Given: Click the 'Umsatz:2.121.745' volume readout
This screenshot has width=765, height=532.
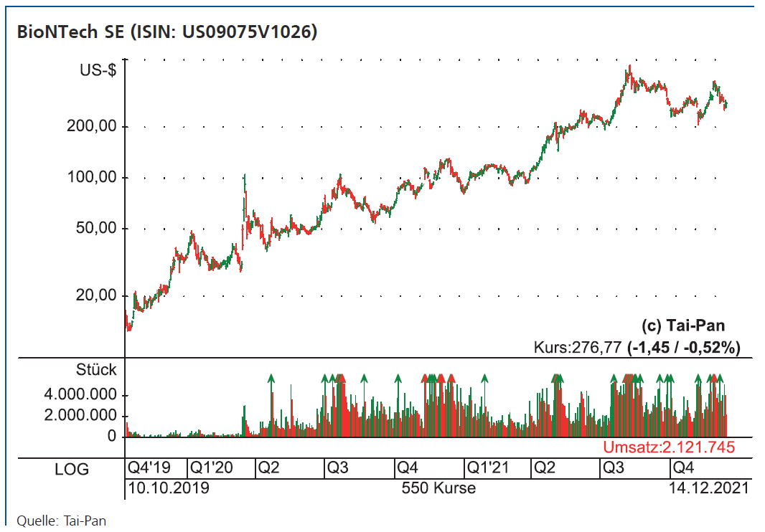Looking at the screenshot, I should pyautogui.click(x=669, y=447).
